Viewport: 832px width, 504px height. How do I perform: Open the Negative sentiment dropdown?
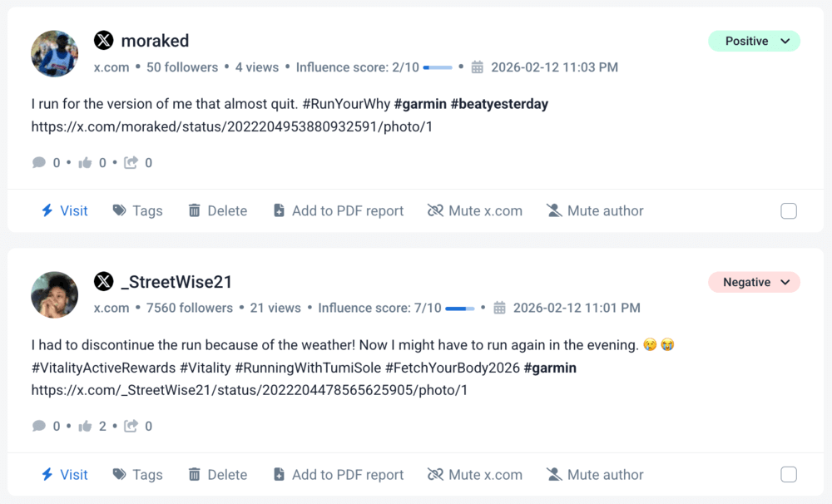coord(754,282)
